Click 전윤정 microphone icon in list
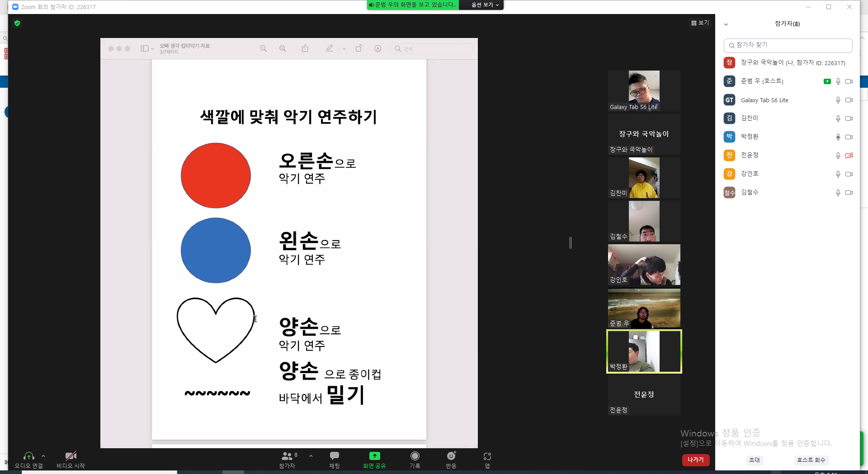Viewport: 868px width, 474px height. (838, 156)
